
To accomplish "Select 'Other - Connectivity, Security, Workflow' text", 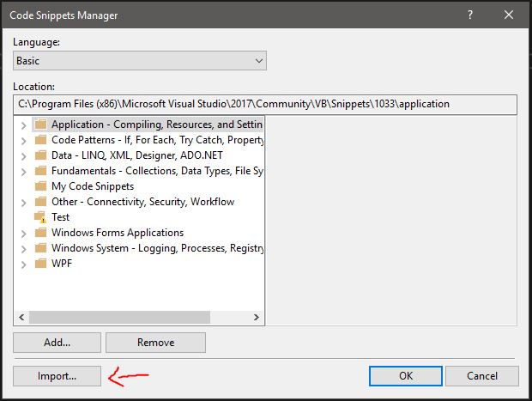I will click(142, 202).
